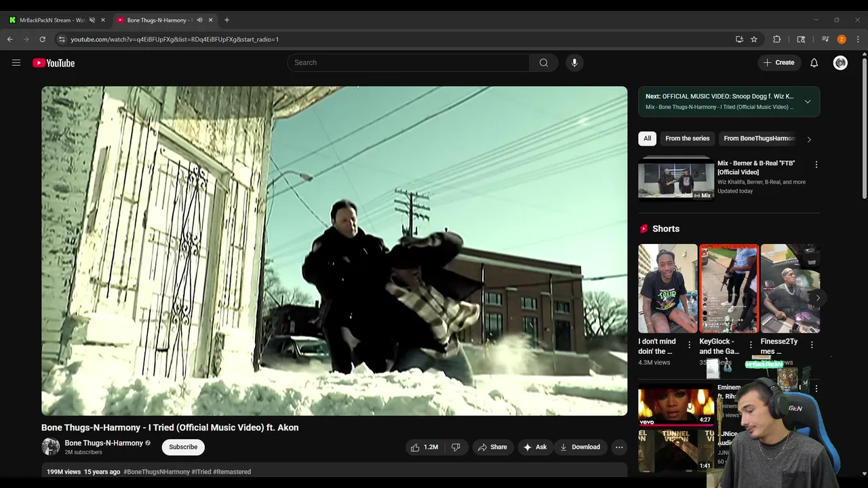The image size is (868, 488).
Task: Unmute the MrBackPackN Stream tab
Action: (92, 20)
